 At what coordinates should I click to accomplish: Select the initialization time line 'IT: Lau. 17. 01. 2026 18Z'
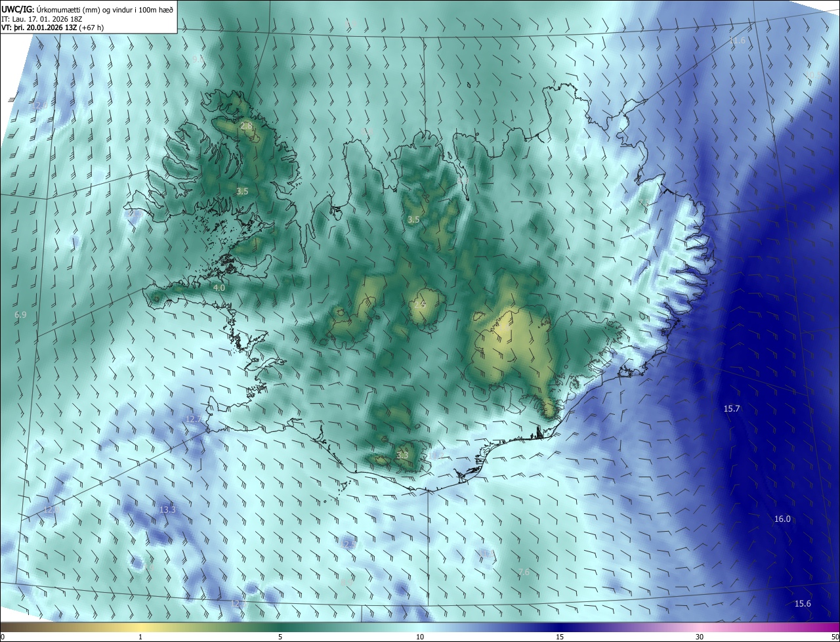pyautogui.click(x=42, y=19)
